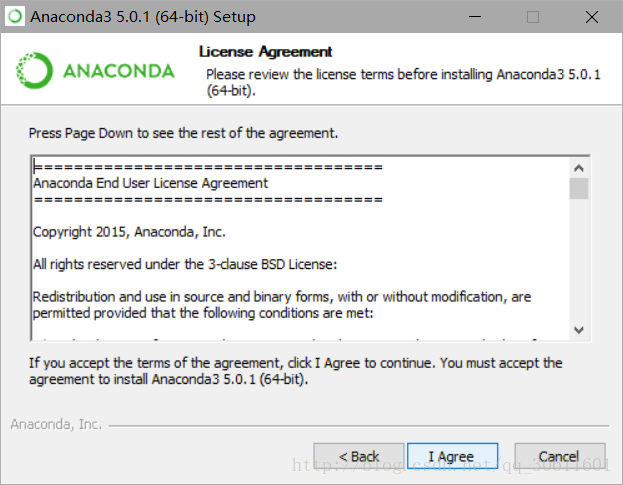This screenshot has width=623, height=485.
Task: Click the license scrollbar thumb
Action: [579, 189]
